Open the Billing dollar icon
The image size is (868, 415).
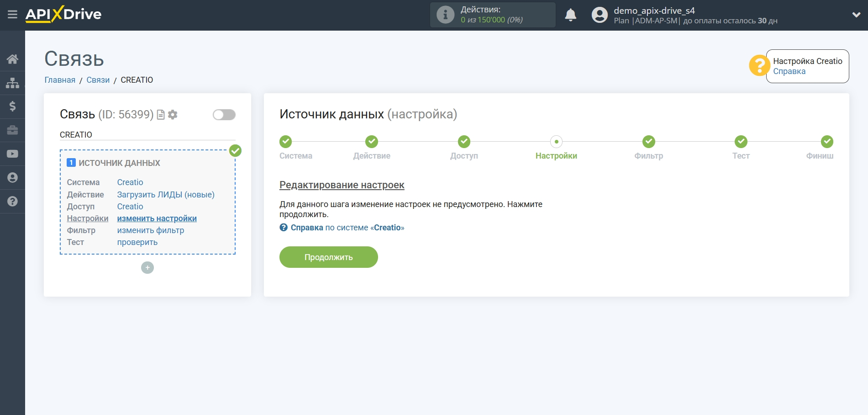coord(12,106)
